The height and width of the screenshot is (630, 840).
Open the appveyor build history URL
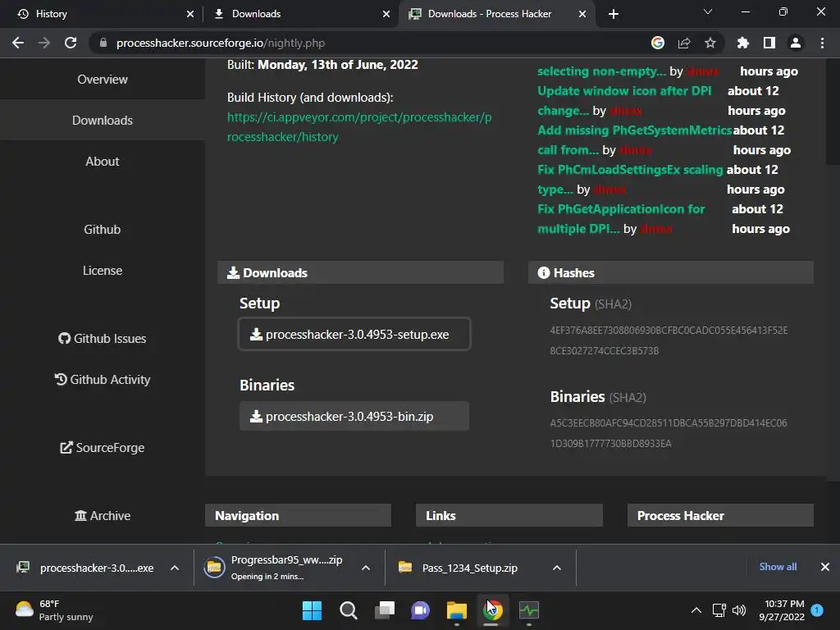click(359, 127)
